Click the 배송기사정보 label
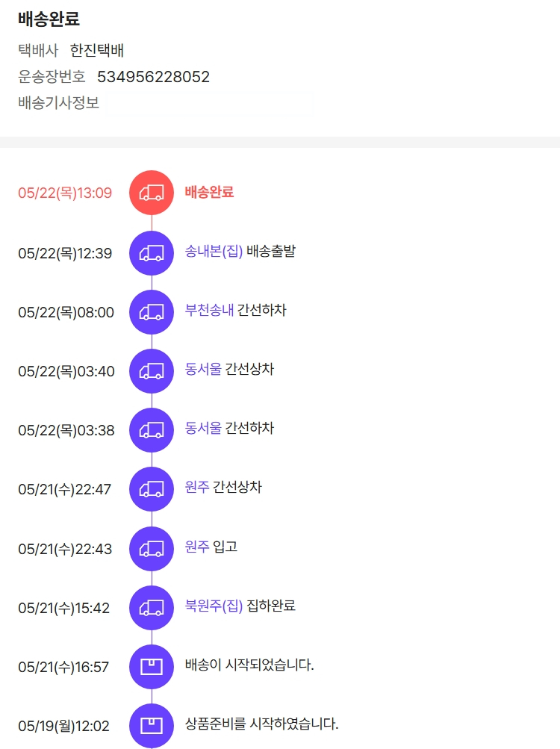The width and height of the screenshot is (560, 749). coord(58,103)
